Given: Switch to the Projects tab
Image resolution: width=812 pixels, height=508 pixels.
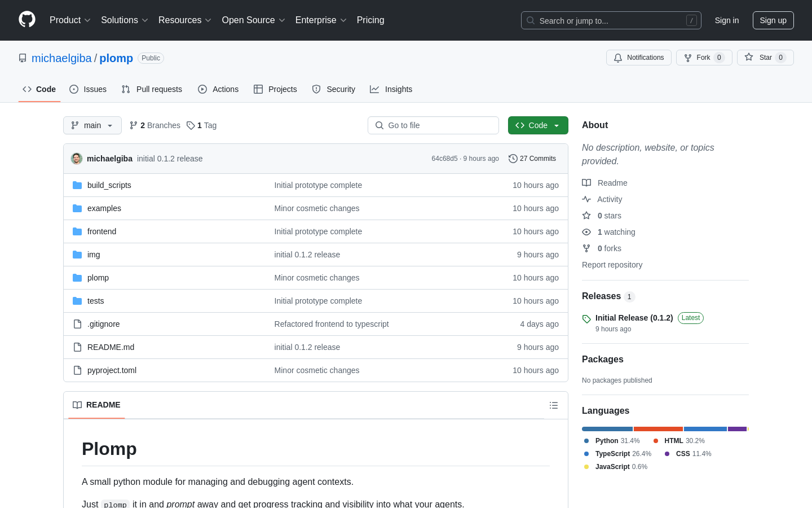Looking at the screenshot, I should (x=275, y=89).
